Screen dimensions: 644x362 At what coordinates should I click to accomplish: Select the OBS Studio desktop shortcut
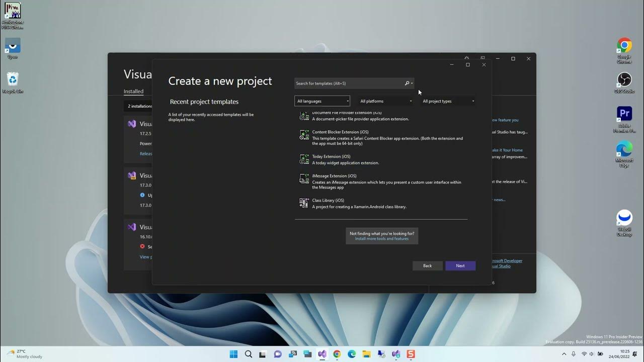click(624, 83)
